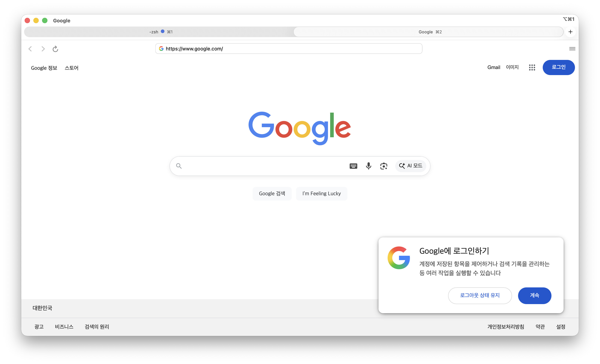Click the blue 로그인 button

(558, 67)
